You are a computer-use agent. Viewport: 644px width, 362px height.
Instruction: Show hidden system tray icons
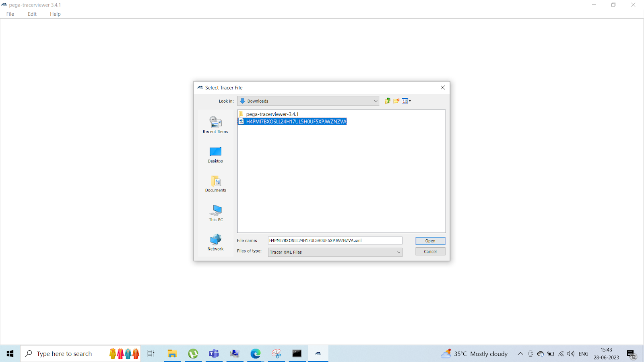[x=520, y=354]
